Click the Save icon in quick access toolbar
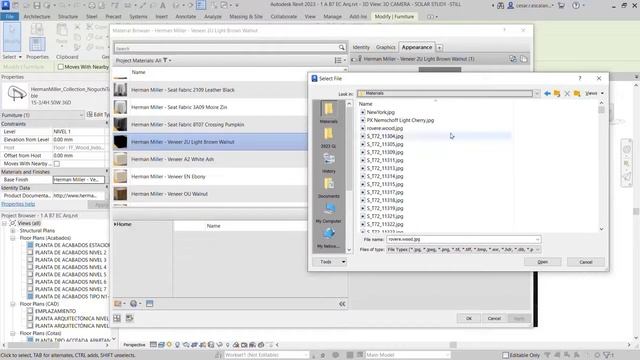 (x=37, y=5)
